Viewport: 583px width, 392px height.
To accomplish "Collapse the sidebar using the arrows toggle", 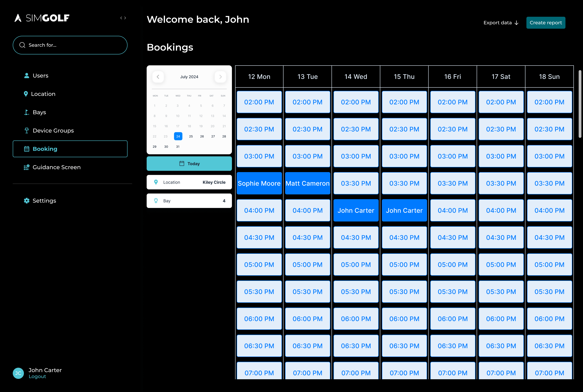I will 123,18.
